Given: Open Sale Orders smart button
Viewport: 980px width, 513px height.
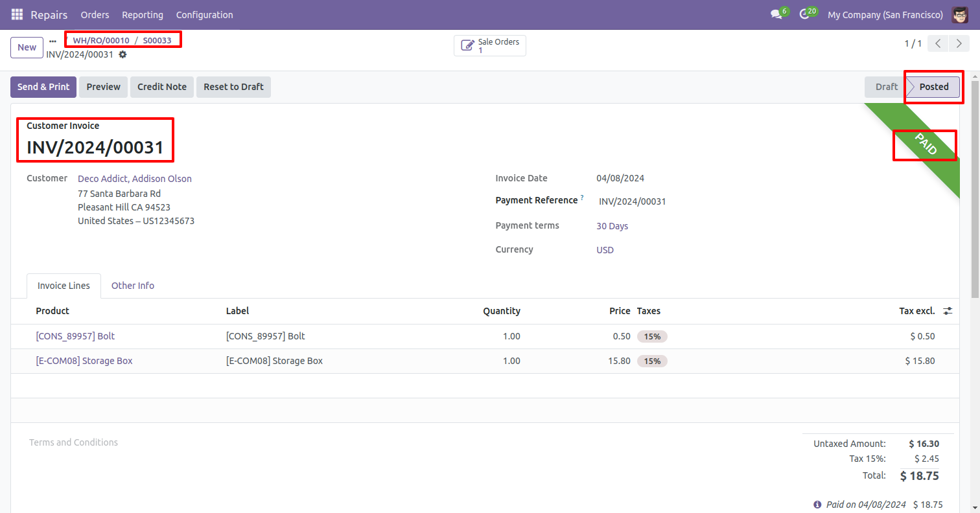Looking at the screenshot, I should point(490,45).
